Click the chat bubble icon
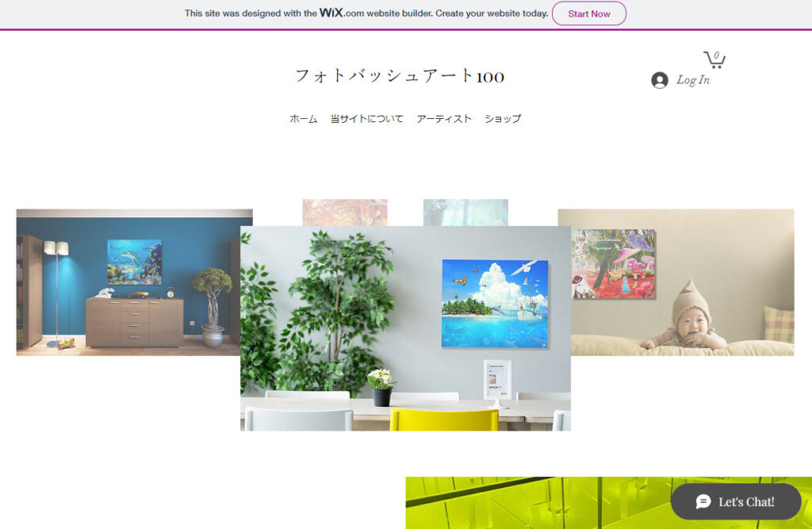 click(x=703, y=501)
